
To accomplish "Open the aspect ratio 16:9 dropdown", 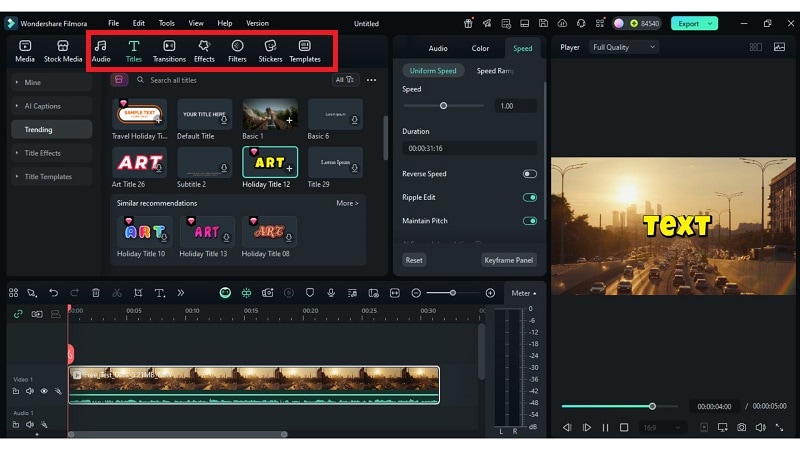I will pos(661,428).
